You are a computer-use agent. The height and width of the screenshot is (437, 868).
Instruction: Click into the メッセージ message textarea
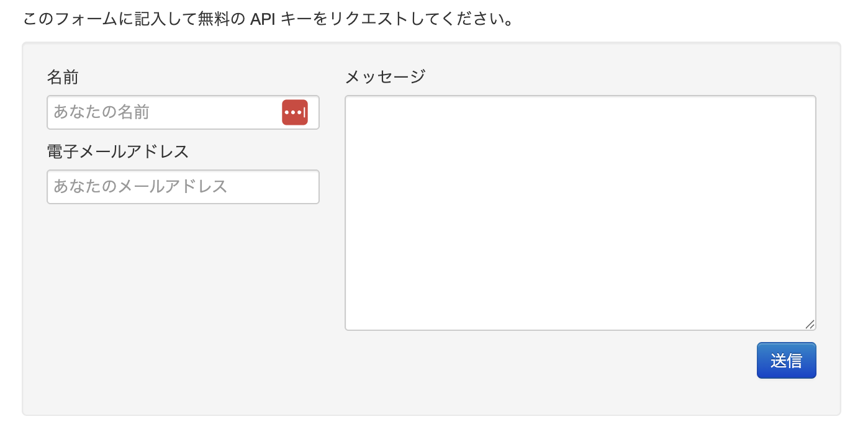point(580,211)
